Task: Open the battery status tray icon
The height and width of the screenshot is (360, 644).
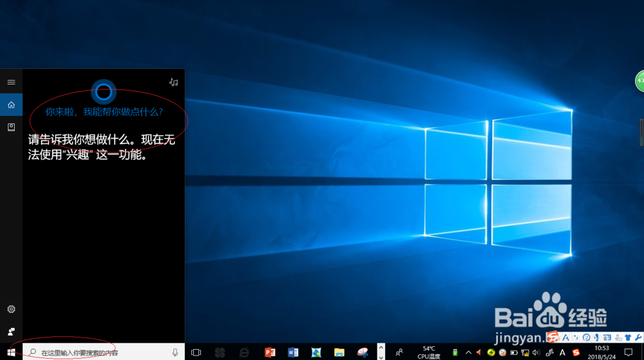Action: [x=514, y=352]
